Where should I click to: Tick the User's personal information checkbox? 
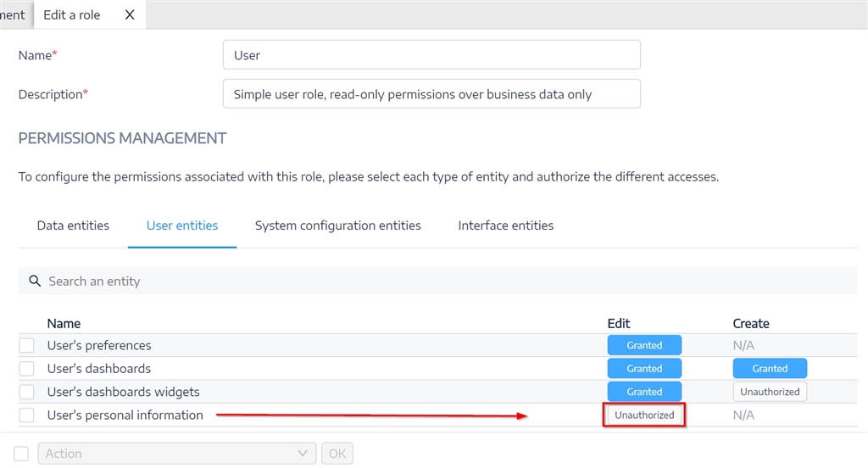pos(26,415)
